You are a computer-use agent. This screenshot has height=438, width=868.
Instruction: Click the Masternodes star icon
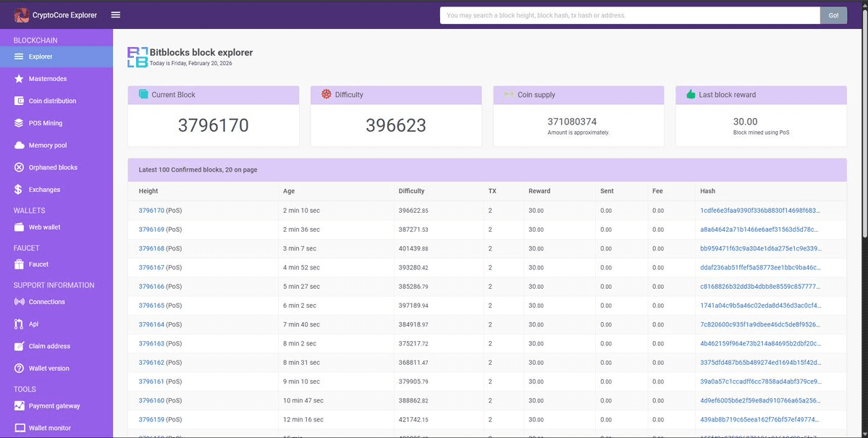[20, 79]
